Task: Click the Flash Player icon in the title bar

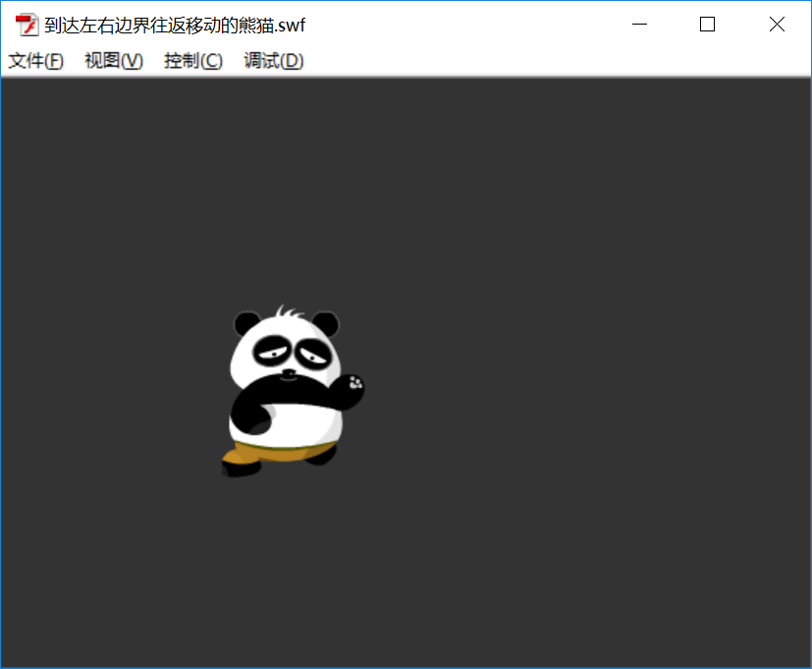Action: point(24,23)
